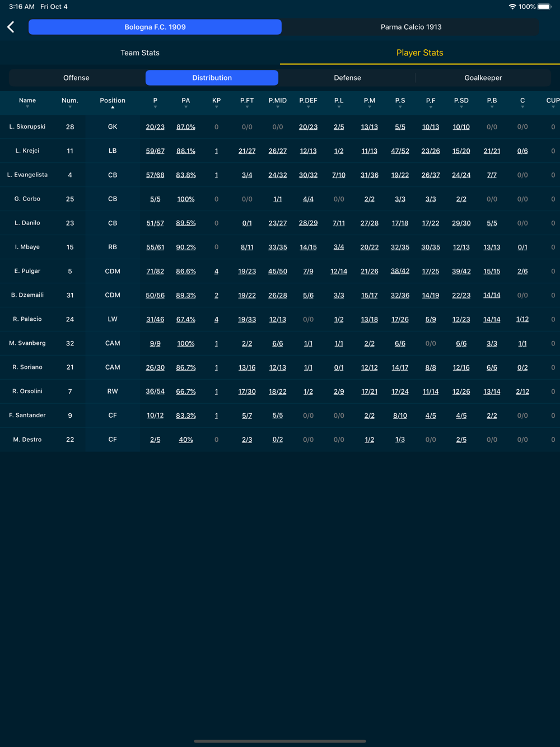This screenshot has height=747, width=560.
Task: Sort by PA pass accuracy column
Action: tap(186, 102)
